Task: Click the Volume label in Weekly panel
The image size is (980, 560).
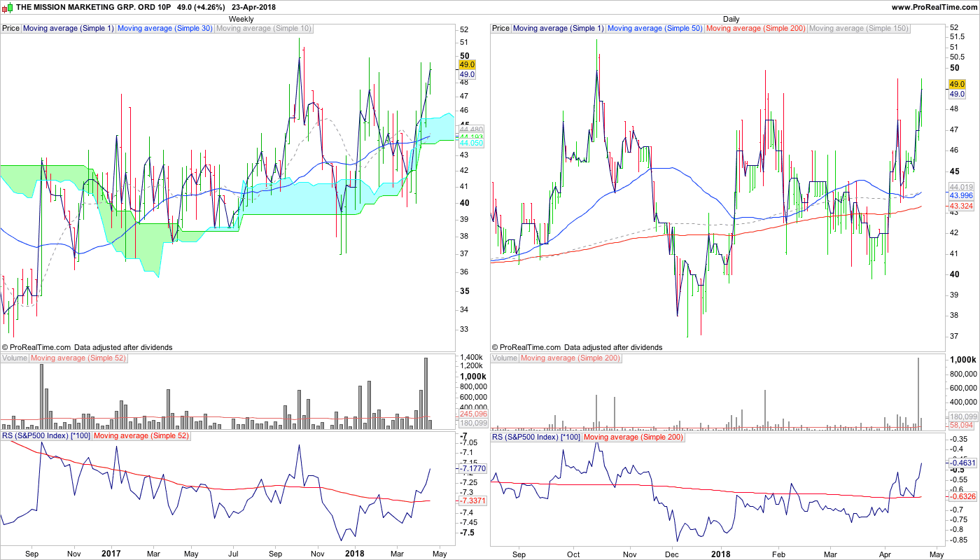Action: click(x=15, y=358)
